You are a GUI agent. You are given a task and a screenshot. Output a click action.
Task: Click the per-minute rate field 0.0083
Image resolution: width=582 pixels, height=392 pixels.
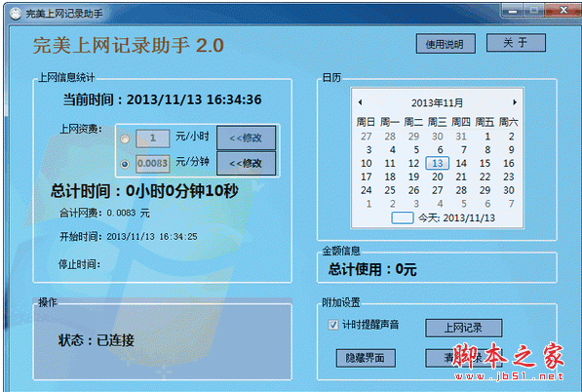(x=152, y=164)
